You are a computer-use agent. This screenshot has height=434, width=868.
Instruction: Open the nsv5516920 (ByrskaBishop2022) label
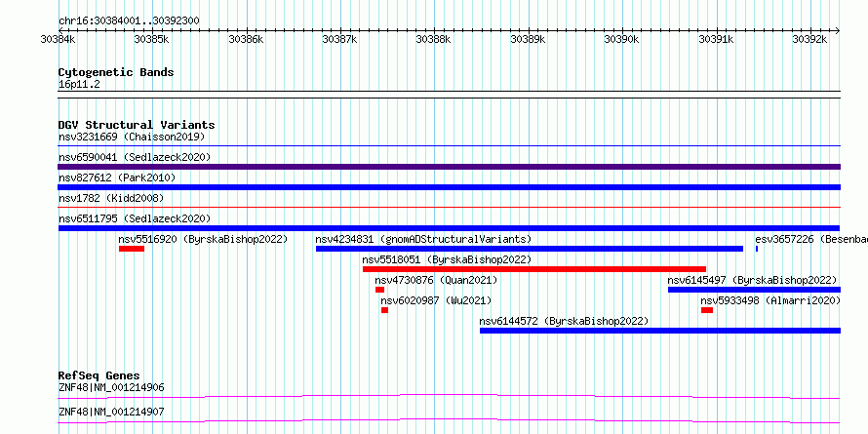203,239
